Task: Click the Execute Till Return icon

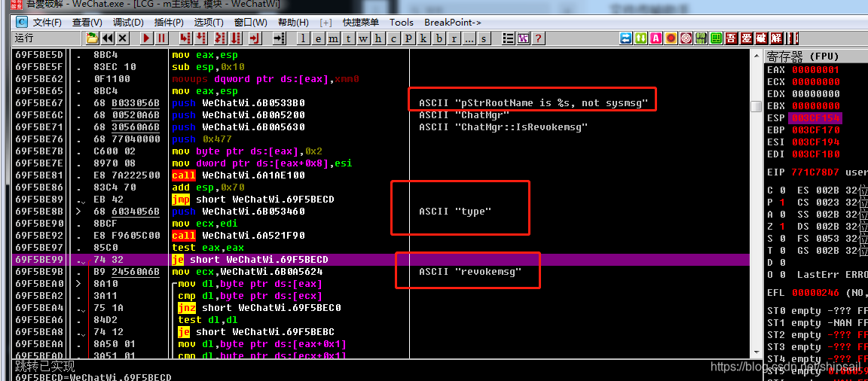Action: click(255, 38)
